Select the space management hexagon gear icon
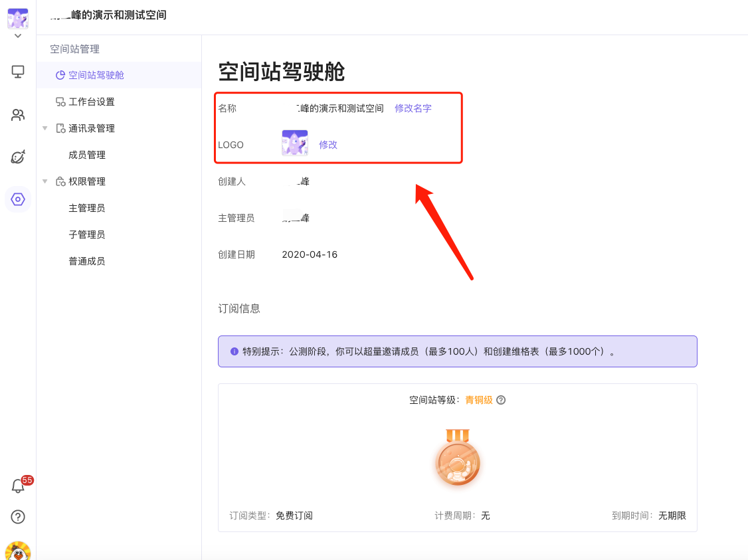 (x=17, y=199)
